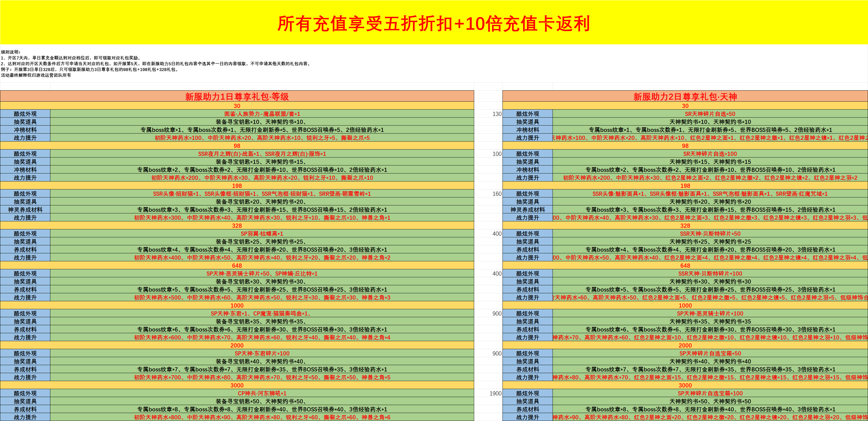This screenshot has width=868, height=421.
Task: Select cell starting 初阶天神药水*500 ending 神兽之角*3
Action: coord(262,298)
